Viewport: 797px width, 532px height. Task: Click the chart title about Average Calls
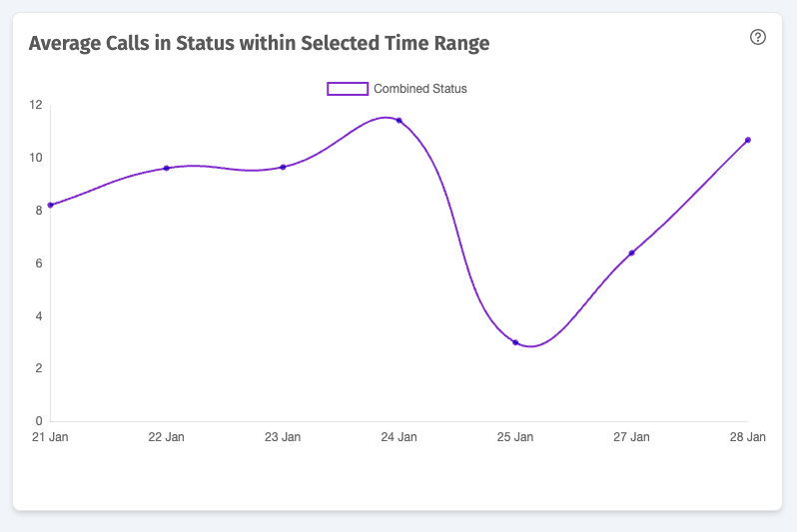click(259, 43)
